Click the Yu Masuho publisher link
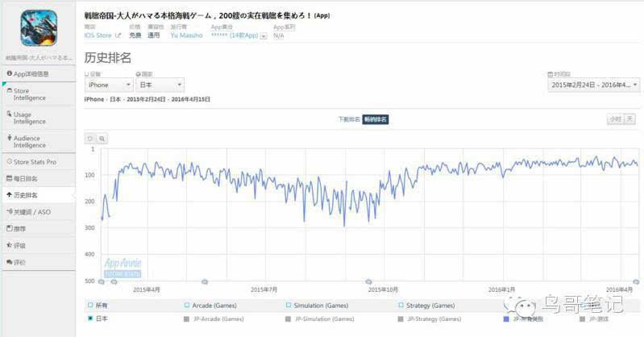Screen dimensions: 644x337 click(x=186, y=35)
